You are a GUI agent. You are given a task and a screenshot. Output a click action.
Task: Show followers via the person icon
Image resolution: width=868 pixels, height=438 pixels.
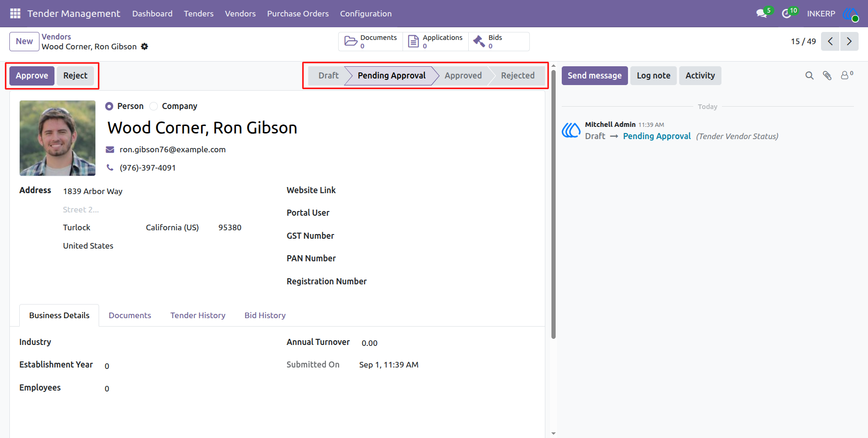[x=847, y=75]
